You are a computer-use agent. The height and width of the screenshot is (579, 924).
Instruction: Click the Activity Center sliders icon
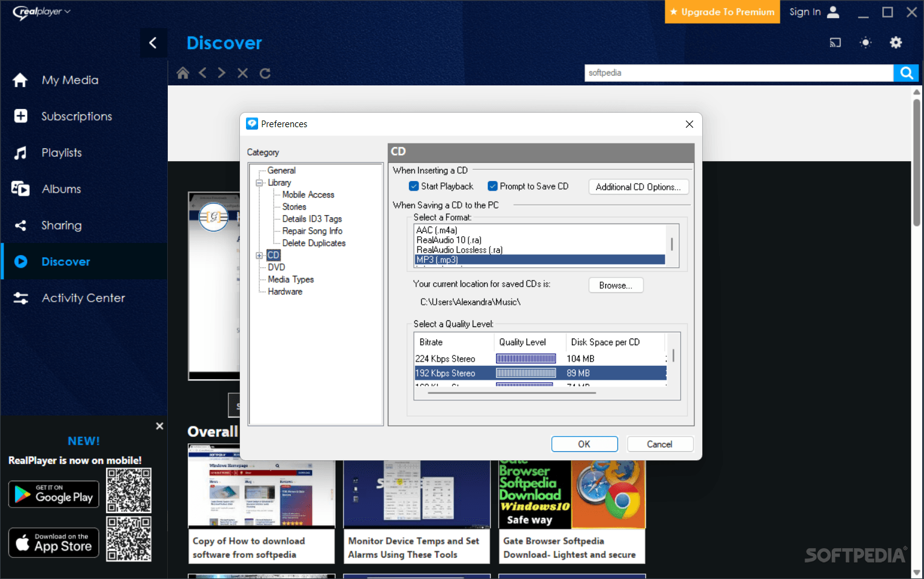[x=21, y=298]
